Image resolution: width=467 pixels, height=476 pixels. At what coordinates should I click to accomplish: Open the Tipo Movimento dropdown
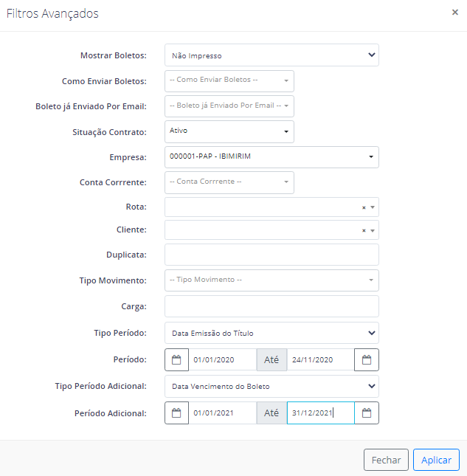pyautogui.click(x=271, y=280)
